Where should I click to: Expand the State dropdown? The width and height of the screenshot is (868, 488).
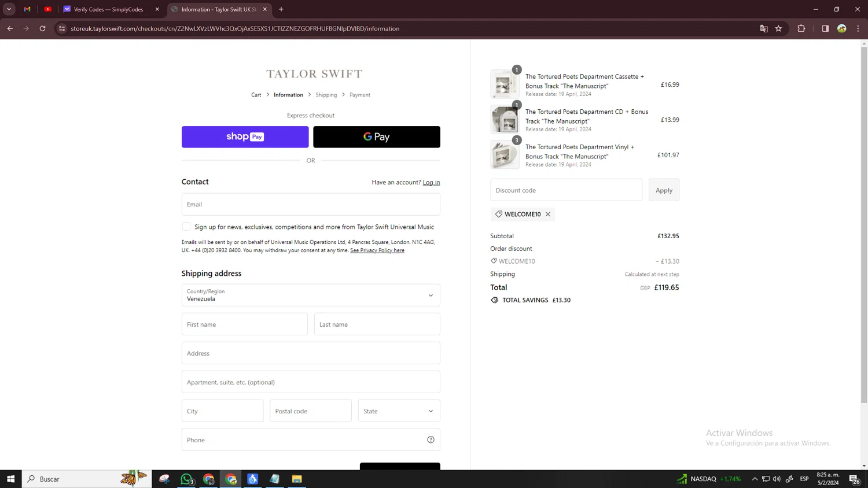[399, 411]
